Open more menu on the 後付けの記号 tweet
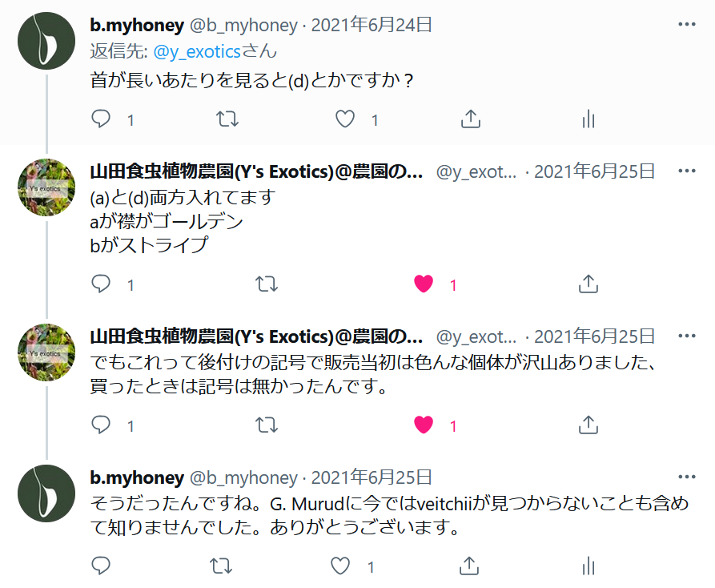 click(x=687, y=336)
